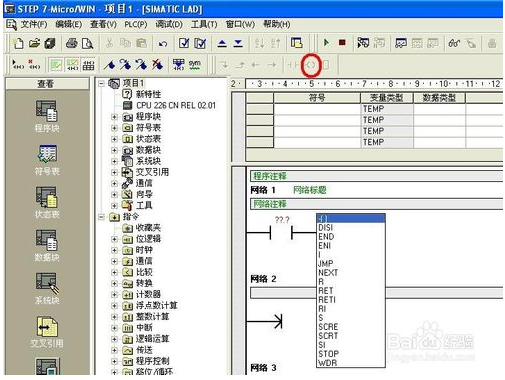
Task: Click the Print toolbar icon
Action: point(72,43)
